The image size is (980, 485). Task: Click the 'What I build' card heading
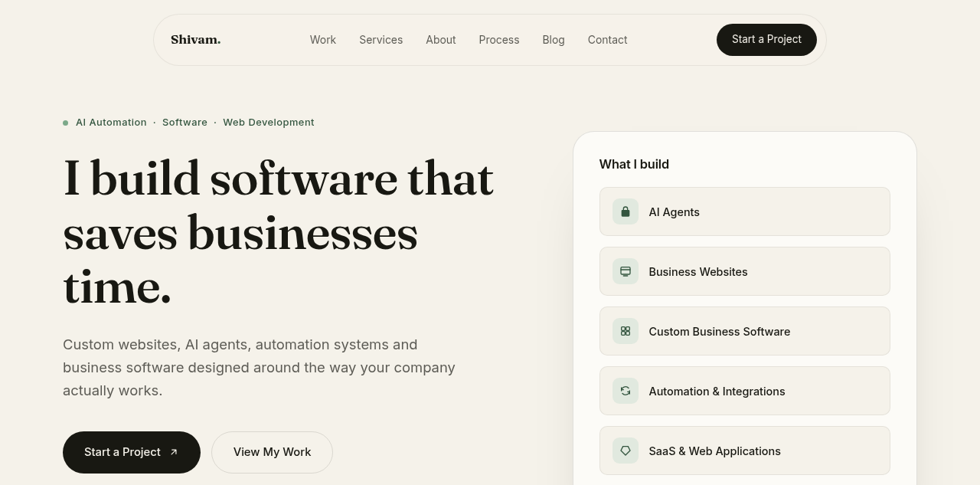pos(634,164)
